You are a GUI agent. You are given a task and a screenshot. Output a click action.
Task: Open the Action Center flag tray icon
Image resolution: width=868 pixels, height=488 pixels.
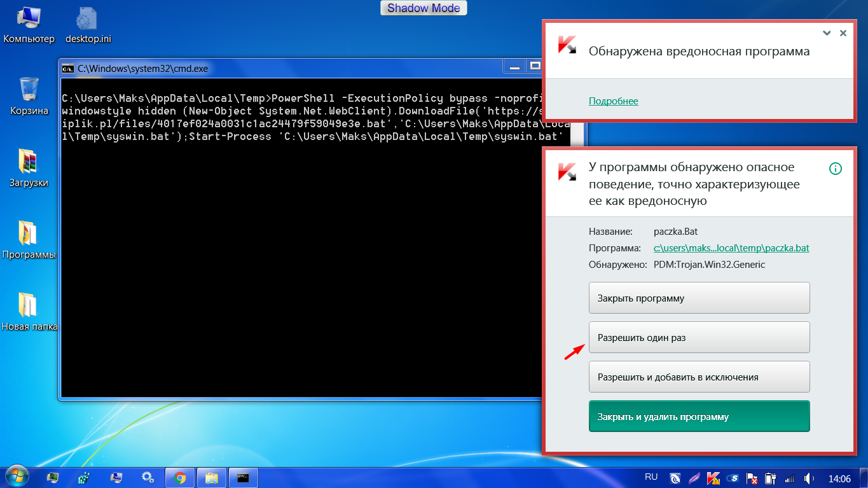coord(752,478)
